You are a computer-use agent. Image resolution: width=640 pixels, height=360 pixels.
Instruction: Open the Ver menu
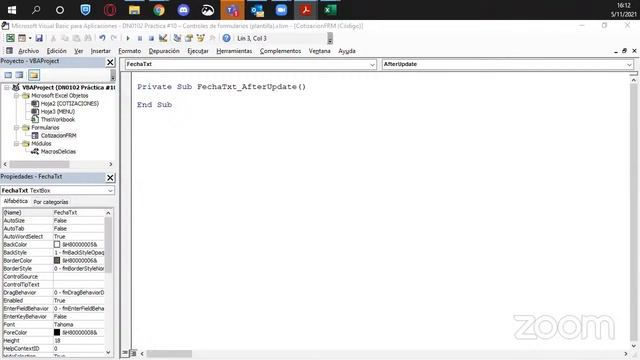[78, 51]
